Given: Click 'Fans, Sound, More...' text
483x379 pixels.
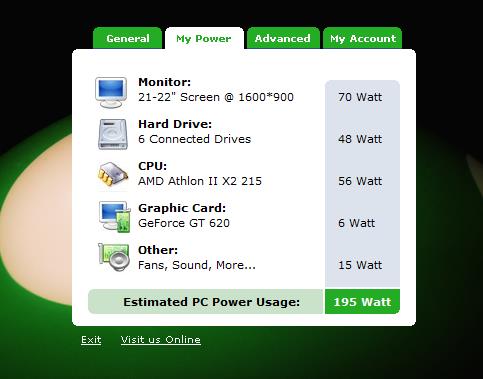Looking at the screenshot, I should (197, 265).
